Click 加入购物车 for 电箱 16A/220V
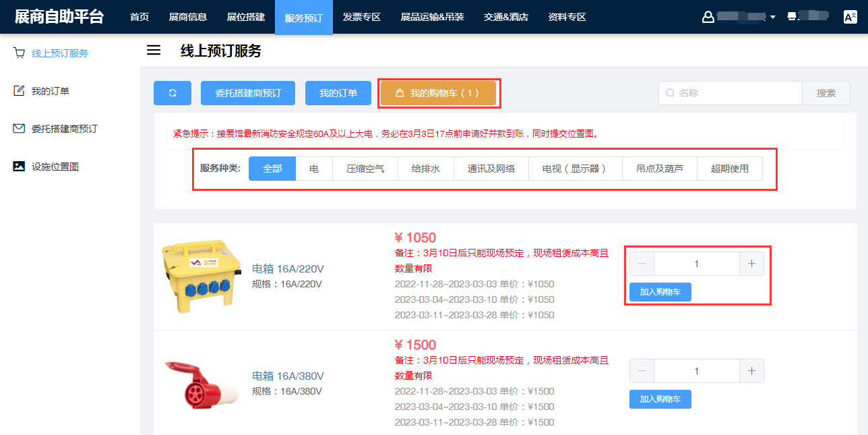Screen dimensions: 868x435 point(660,292)
